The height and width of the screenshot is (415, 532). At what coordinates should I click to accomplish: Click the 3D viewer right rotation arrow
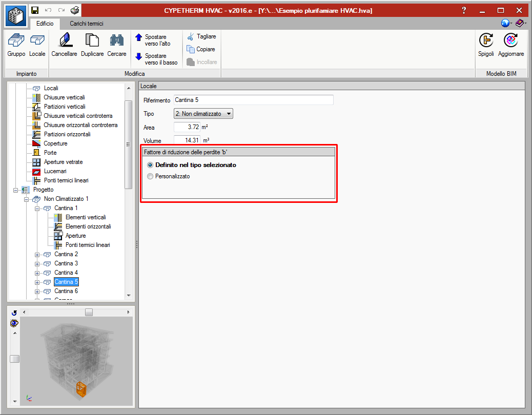128,312
